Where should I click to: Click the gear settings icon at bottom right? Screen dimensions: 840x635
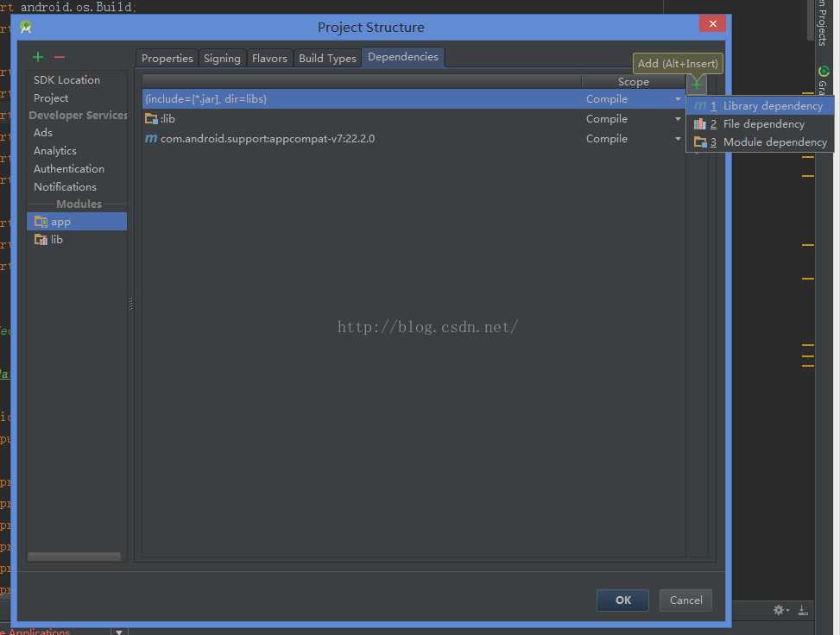(780, 610)
